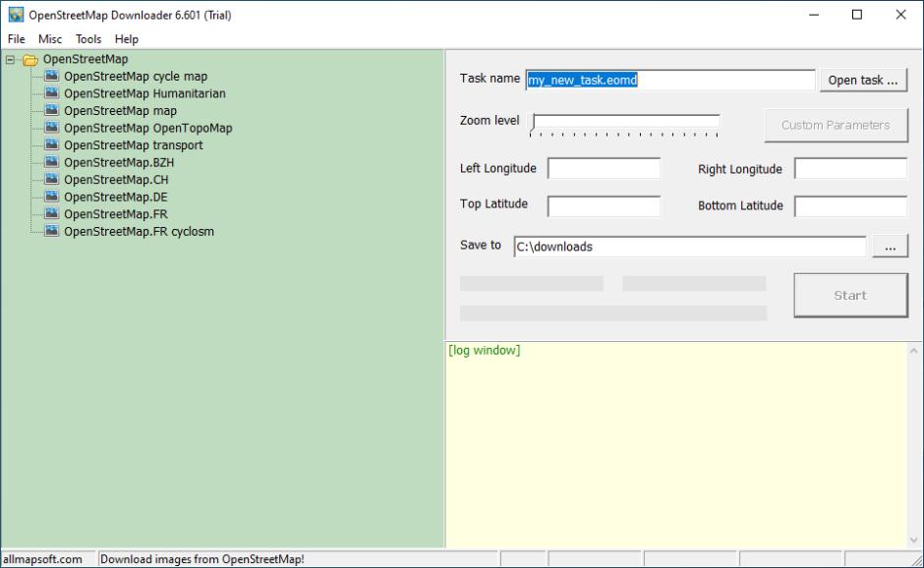924x568 pixels.
Task: Click the Open task ... button
Action: click(x=863, y=81)
